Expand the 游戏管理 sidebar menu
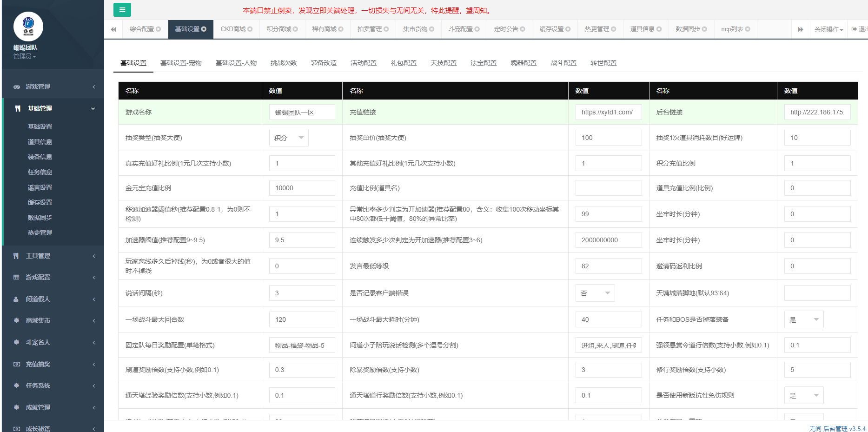The image size is (868, 432). tap(53, 86)
